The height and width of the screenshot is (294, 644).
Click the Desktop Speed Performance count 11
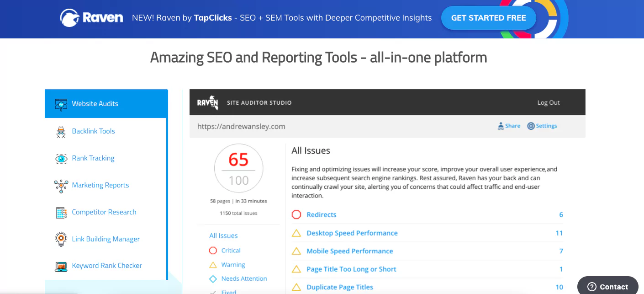pos(559,233)
